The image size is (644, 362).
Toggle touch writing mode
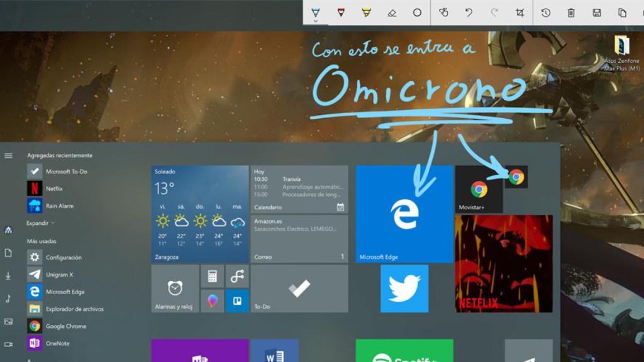coord(444,11)
